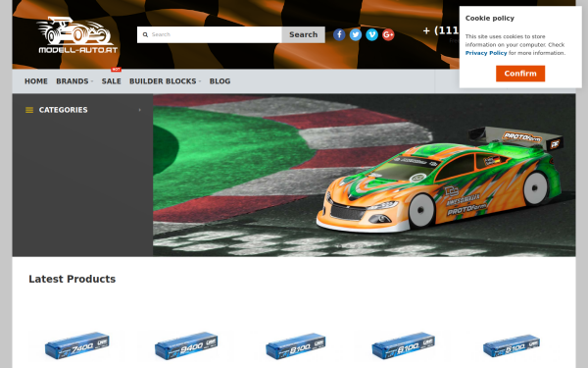
Task: Click the Cookie policy title text
Action: [490, 18]
